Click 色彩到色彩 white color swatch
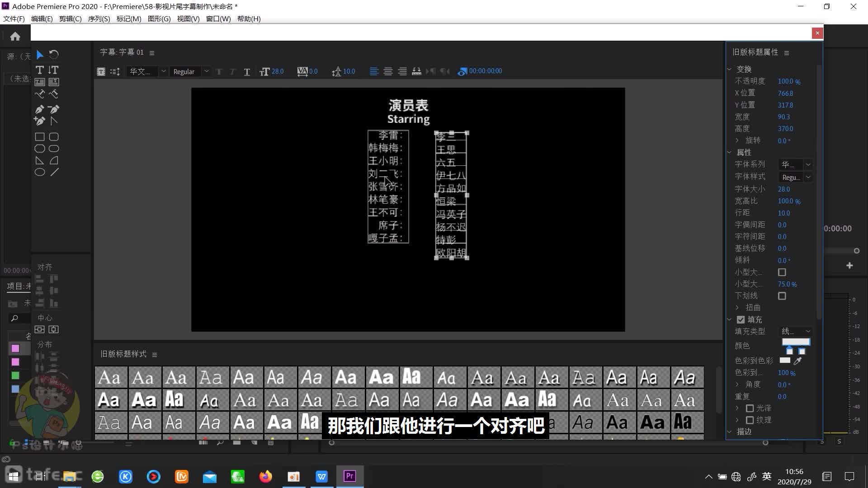Image resolution: width=868 pixels, height=488 pixels. click(x=785, y=361)
